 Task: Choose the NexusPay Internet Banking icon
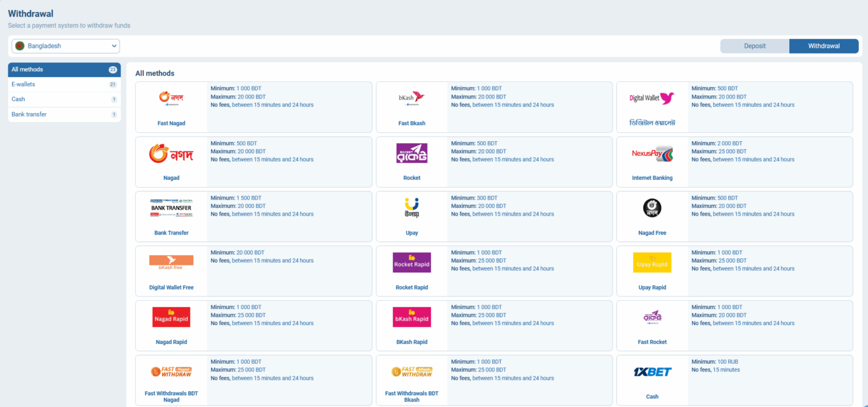pyautogui.click(x=652, y=153)
